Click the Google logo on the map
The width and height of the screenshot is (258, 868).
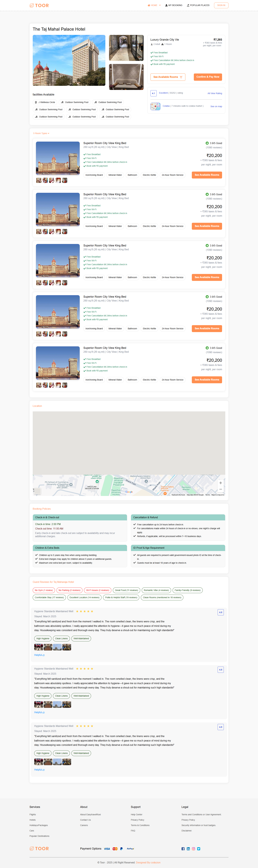tap(129, 492)
